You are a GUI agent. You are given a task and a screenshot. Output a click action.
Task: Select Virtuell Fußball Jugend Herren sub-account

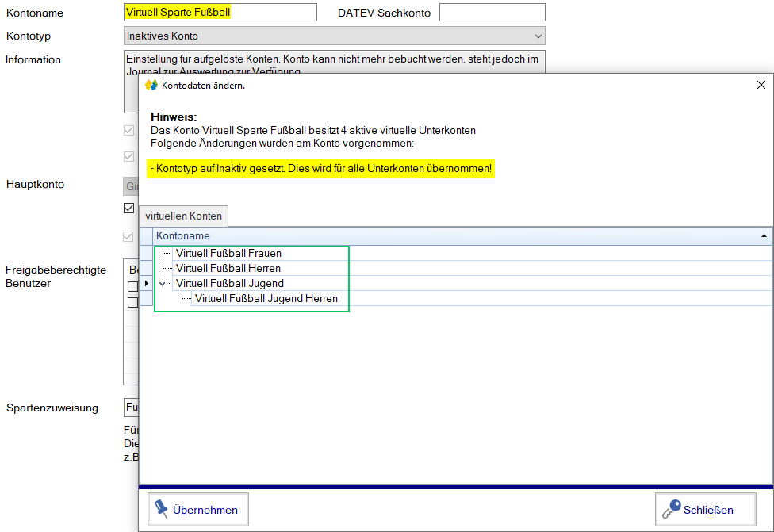click(266, 299)
